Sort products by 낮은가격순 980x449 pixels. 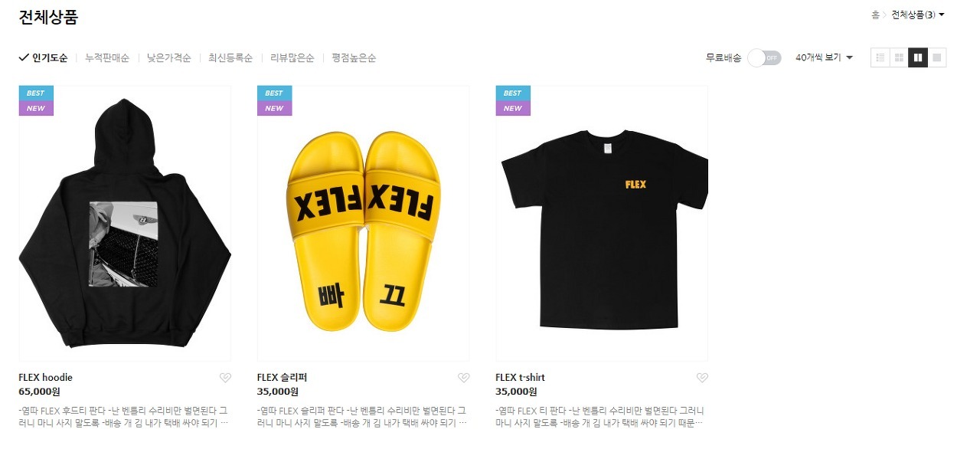pyautogui.click(x=169, y=57)
